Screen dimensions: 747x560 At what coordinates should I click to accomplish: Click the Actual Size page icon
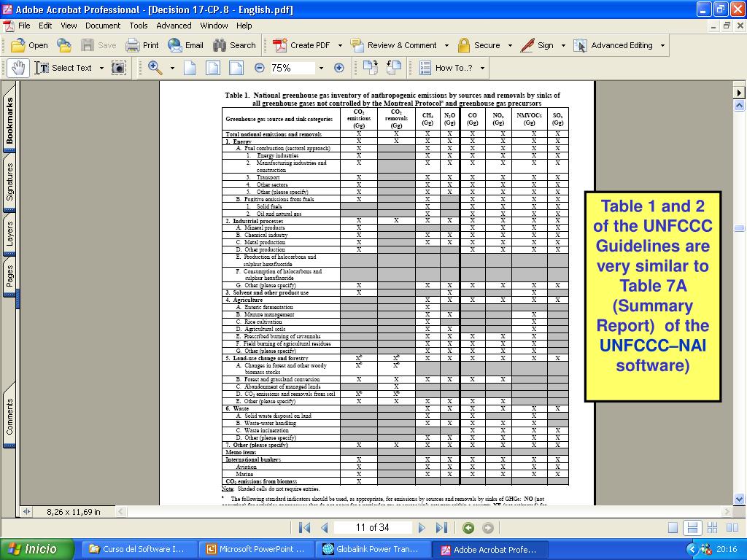click(190, 68)
